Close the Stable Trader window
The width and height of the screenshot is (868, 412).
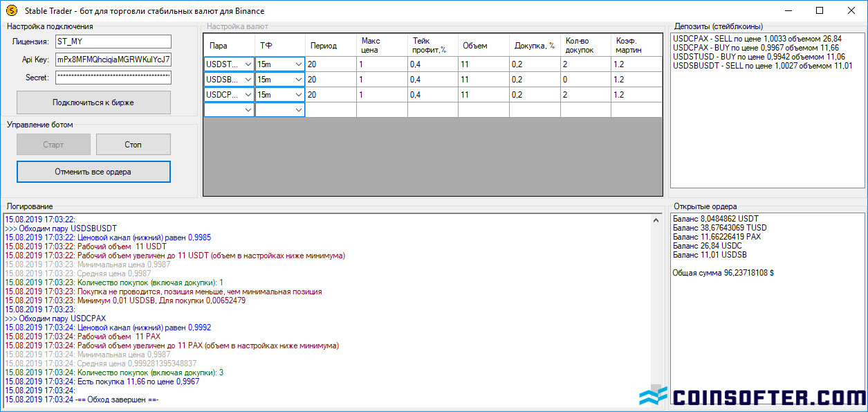(851, 10)
